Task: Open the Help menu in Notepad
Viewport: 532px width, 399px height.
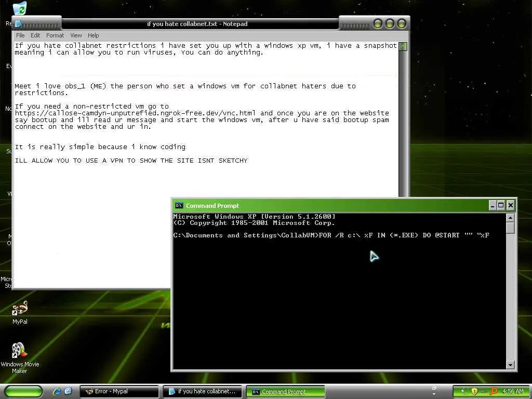Action: (x=94, y=35)
